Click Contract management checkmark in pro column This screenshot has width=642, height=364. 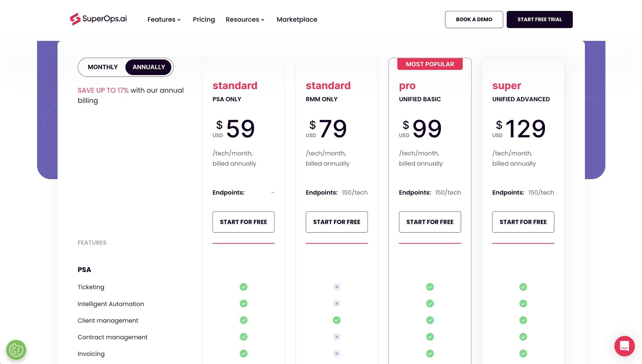(430, 337)
